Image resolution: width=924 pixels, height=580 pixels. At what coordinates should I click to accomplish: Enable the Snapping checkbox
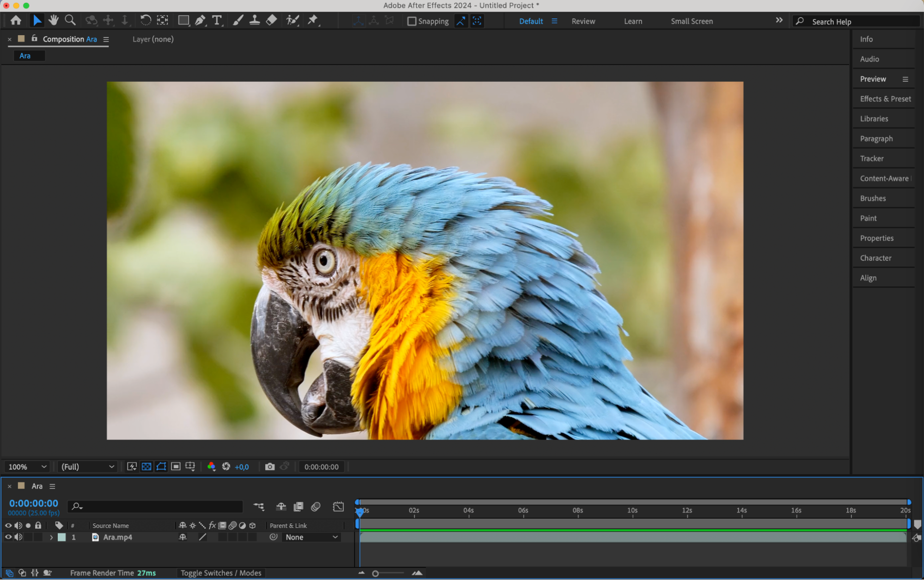tap(411, 21)
